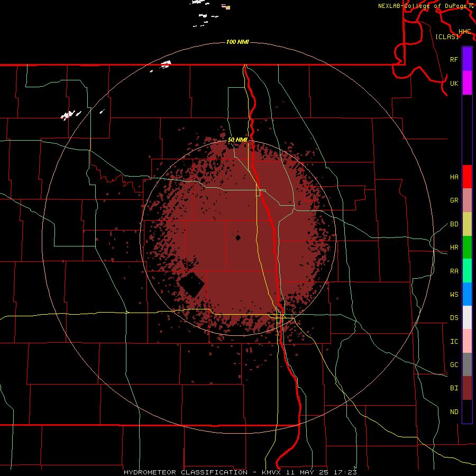Click the "WS" legend label

tap(454, 295)
